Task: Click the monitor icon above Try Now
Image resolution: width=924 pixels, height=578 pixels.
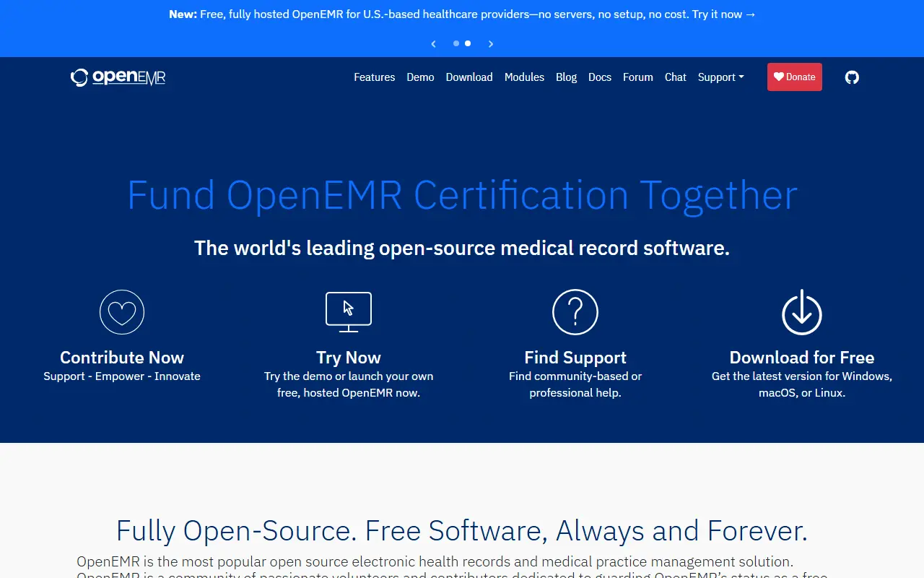Action: pyautogui.click(x=349, y=312)
